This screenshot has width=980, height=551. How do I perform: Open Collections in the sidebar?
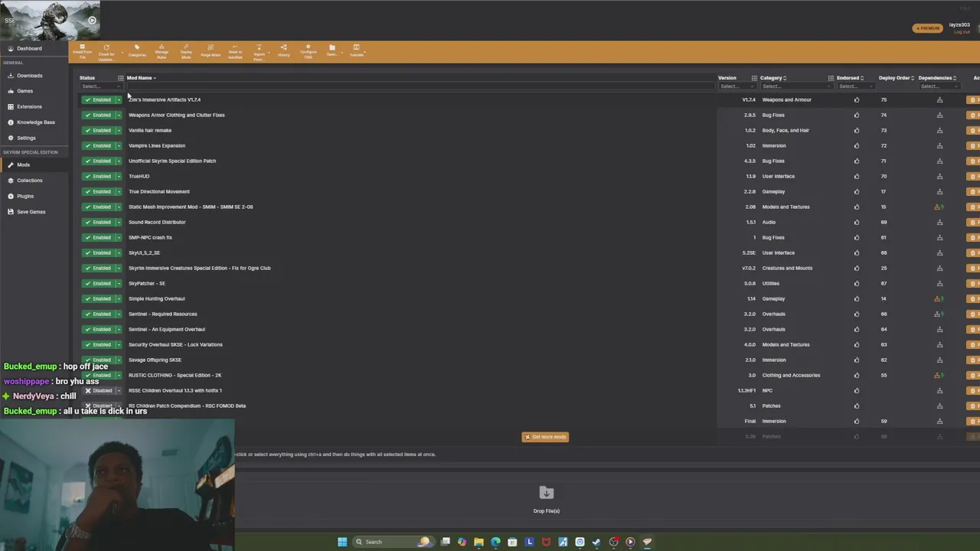(29, 180)
